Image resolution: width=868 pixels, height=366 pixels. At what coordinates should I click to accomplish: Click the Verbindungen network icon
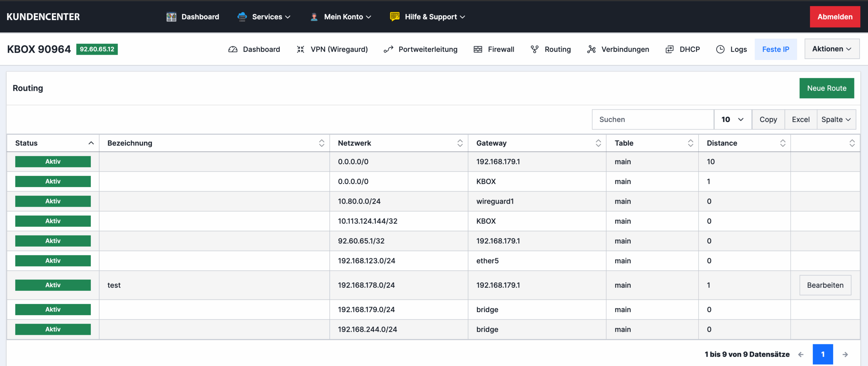coord(591,49)
